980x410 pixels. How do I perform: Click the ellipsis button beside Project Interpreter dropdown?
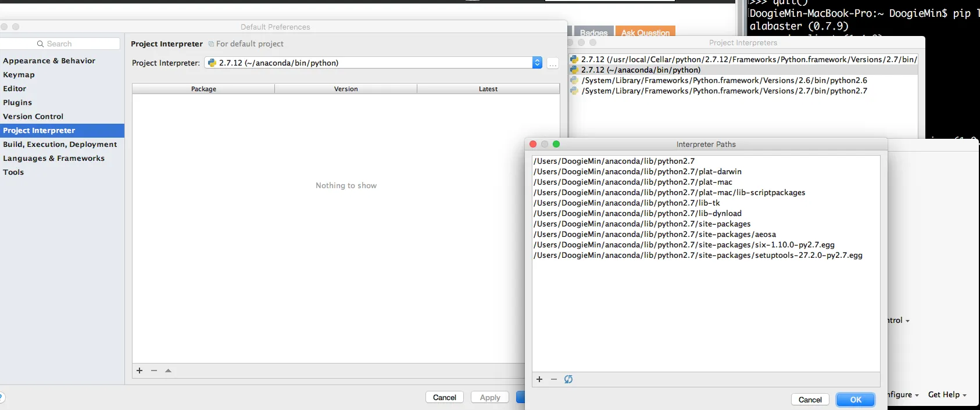pyautogui.click(x=553, y=63)
